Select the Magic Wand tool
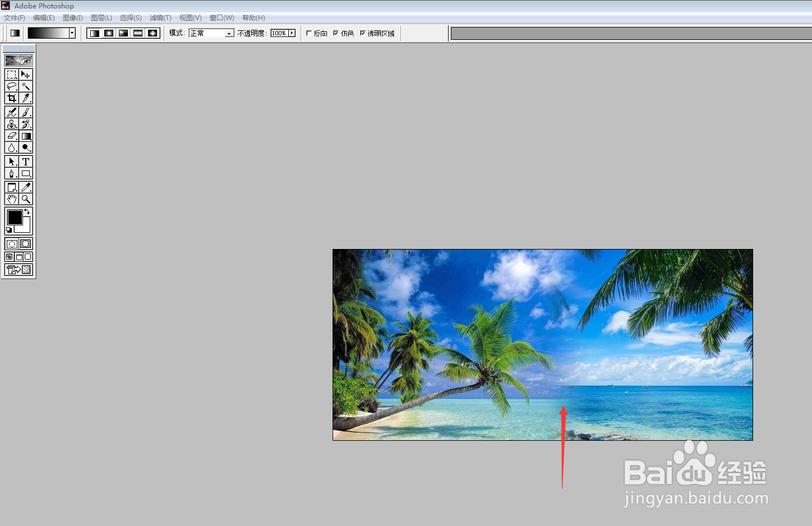 26,86
